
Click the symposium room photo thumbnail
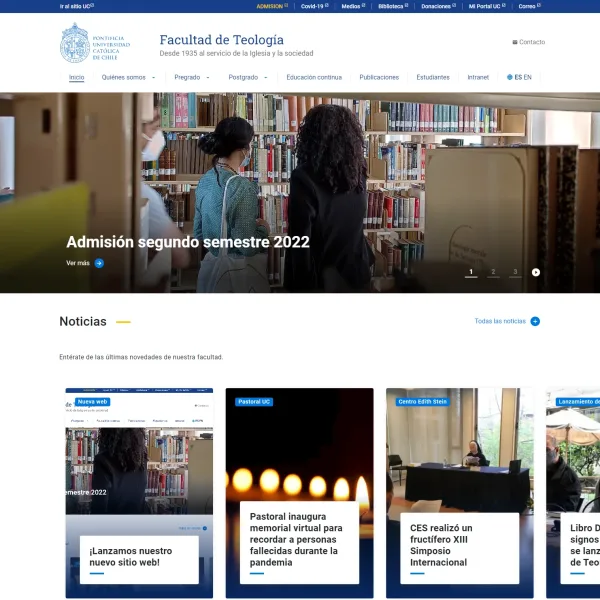pos(460,452)
